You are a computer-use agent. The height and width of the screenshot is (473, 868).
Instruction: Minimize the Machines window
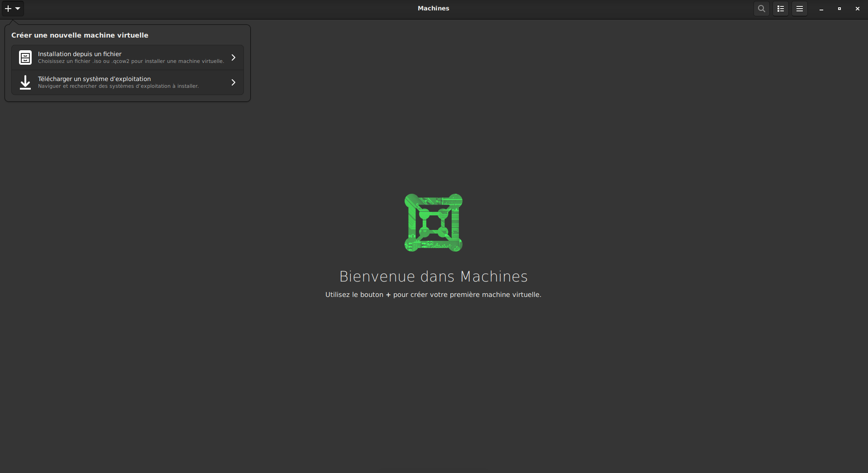821,9
